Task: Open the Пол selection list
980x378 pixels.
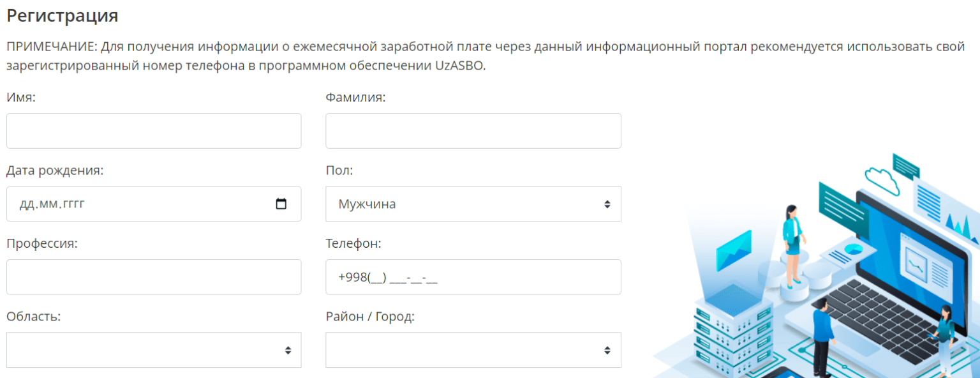Action: [472, 204]
